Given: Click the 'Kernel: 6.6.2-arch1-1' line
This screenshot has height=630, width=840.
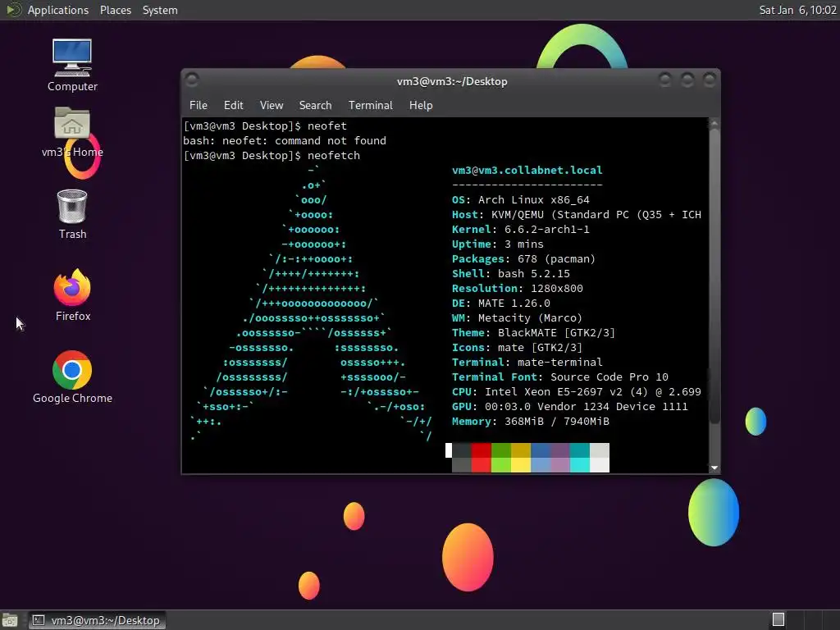Looking at the screenshot, I should pyautogui.click(x=521, y=230).
